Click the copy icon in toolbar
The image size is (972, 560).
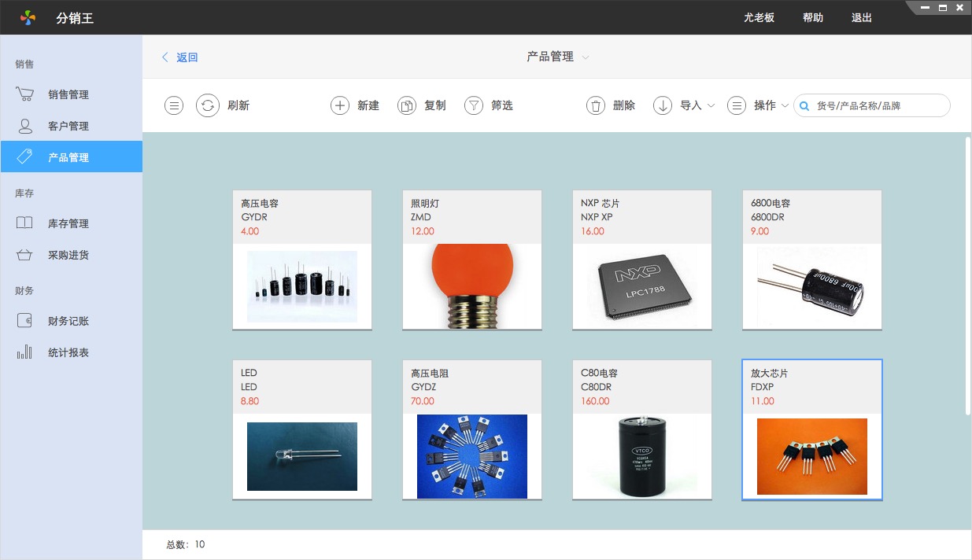pyautogui.click(x=406, y=105)
